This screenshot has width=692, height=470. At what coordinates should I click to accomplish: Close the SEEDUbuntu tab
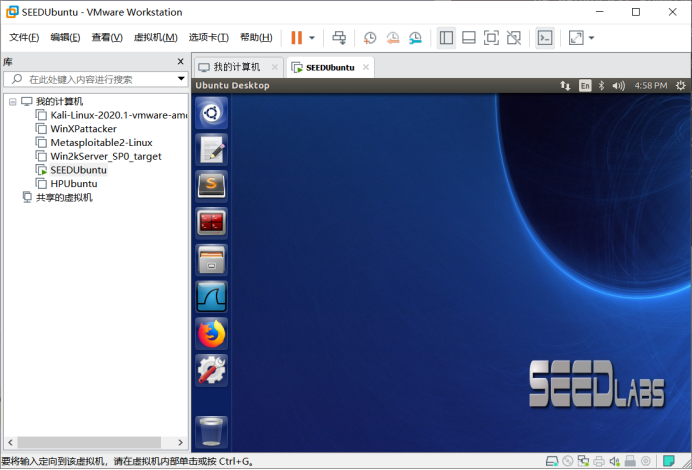[x=366, y=67]
